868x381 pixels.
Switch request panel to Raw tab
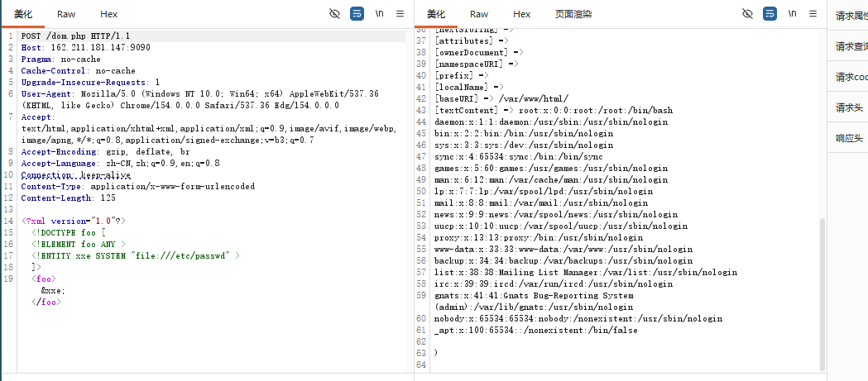point(66,14)
